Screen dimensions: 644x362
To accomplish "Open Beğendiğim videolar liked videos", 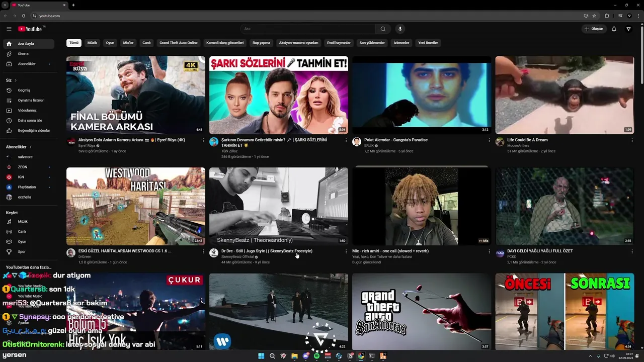I will pos(28,131).
